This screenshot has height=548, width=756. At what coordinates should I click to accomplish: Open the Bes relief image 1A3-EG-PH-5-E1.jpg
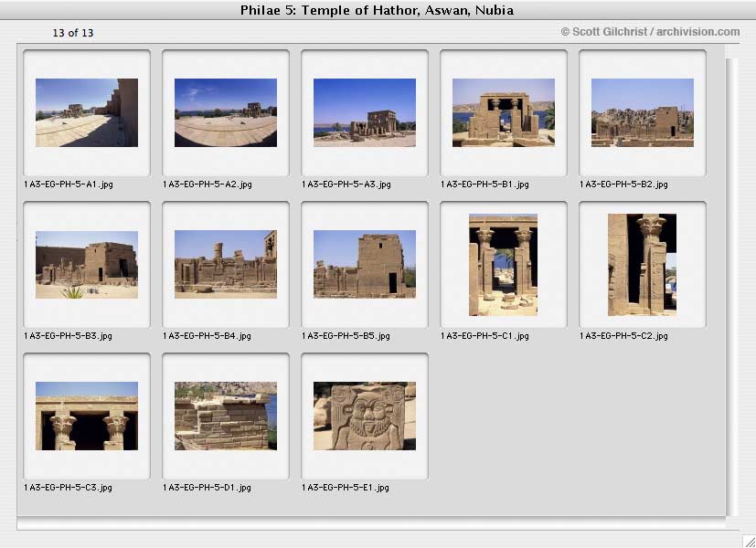tap(365, 416)
